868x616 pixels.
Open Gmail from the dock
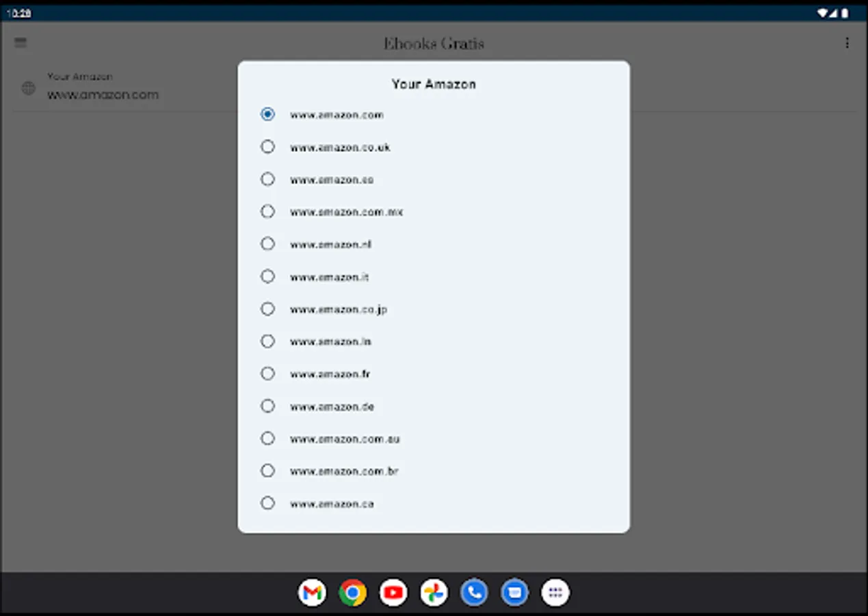312,593
